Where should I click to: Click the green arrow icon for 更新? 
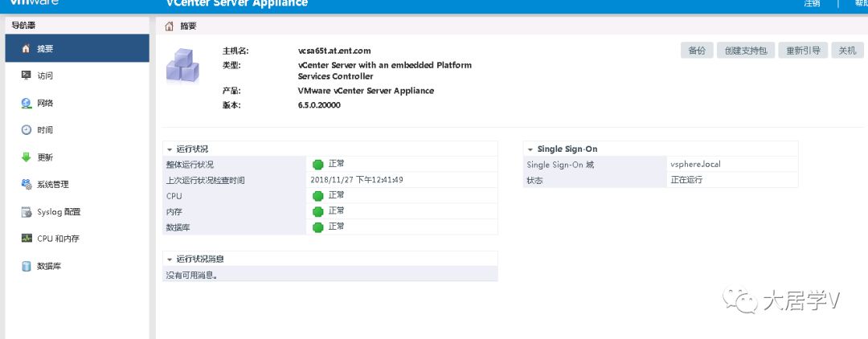pyautogui.click(x=26, y=157)
